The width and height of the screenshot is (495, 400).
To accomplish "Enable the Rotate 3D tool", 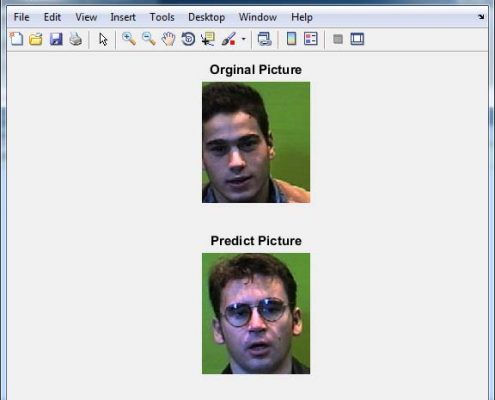I will click(188, 39).
